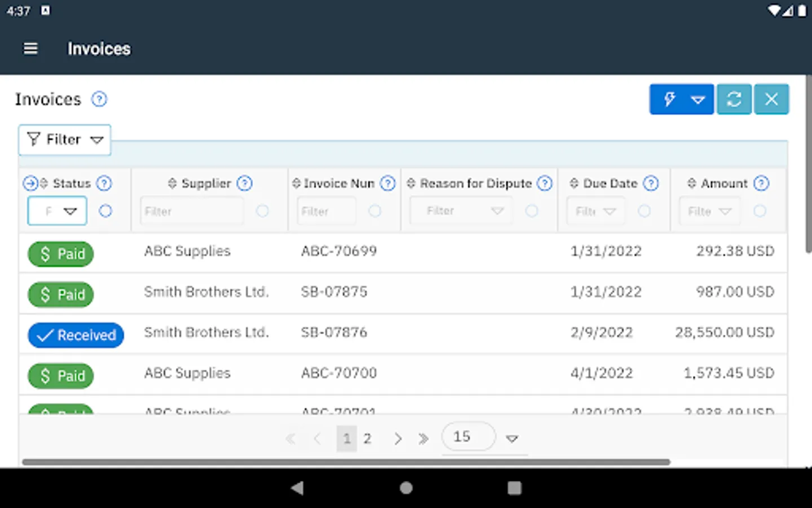Screen dimensions: 812x508
Task: Click the horizontal scrollbar under the table
Action: pos(346,462)
